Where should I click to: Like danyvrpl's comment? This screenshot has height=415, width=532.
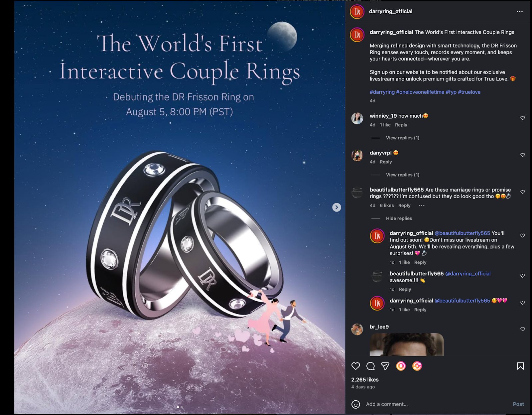(x=523, y=155)
